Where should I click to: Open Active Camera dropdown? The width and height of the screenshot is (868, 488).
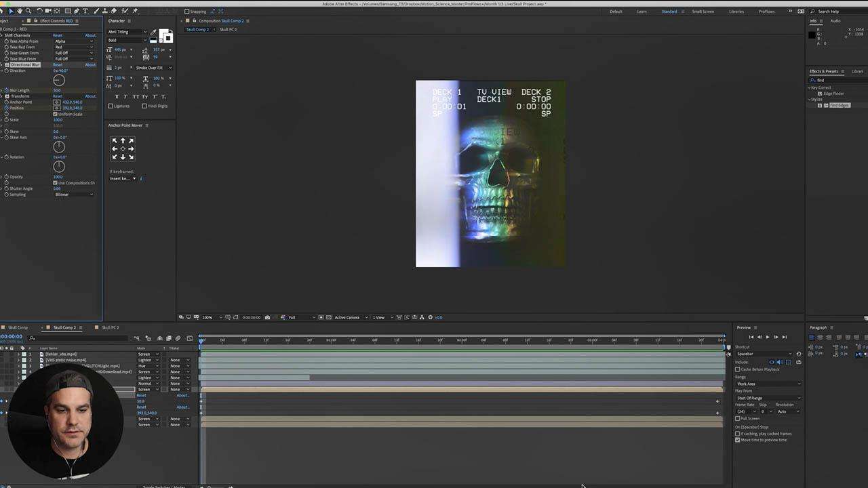coord(350,317)
